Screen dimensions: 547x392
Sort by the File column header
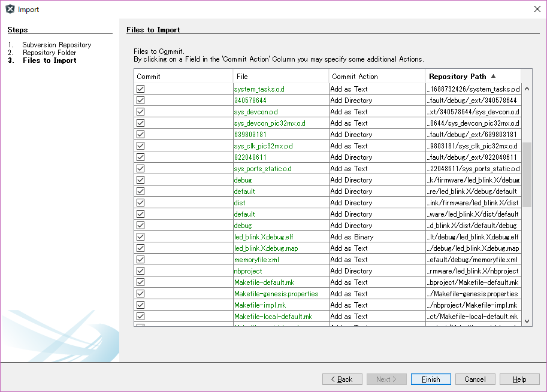click(280, 77)
